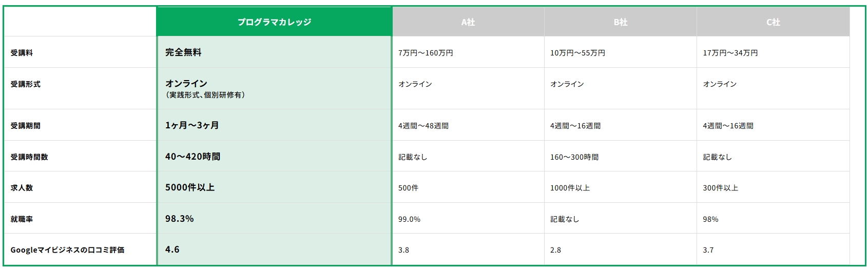This screenshot has height=269, width=868.
Task: Click the 5000件以上 job count cell
Action: (x=190, y=187)
